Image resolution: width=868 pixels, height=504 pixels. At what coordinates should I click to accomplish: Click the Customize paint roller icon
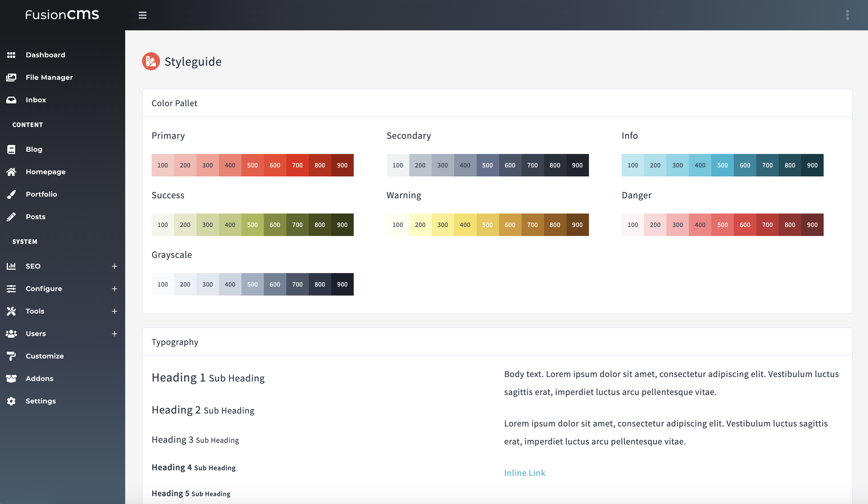(11, 356)
